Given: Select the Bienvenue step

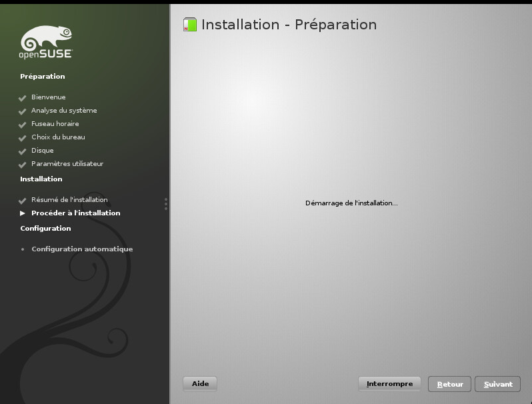Looking at the screenshot, I should click(49, 97).
